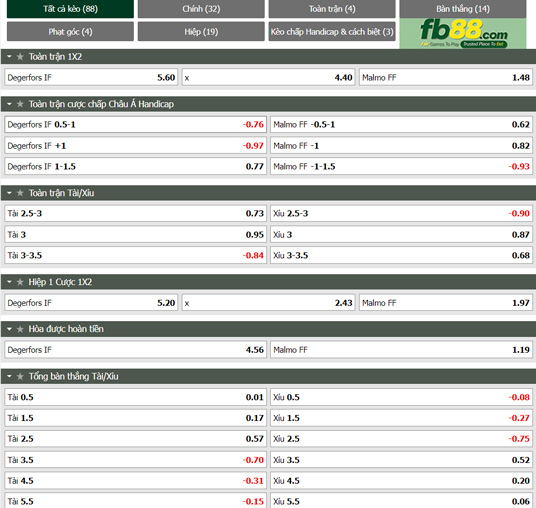This screenshot has width=536, height=508.
Task: Choose Xỉu 2.5-3 at -0.90
Action: [x=401, y=213]
